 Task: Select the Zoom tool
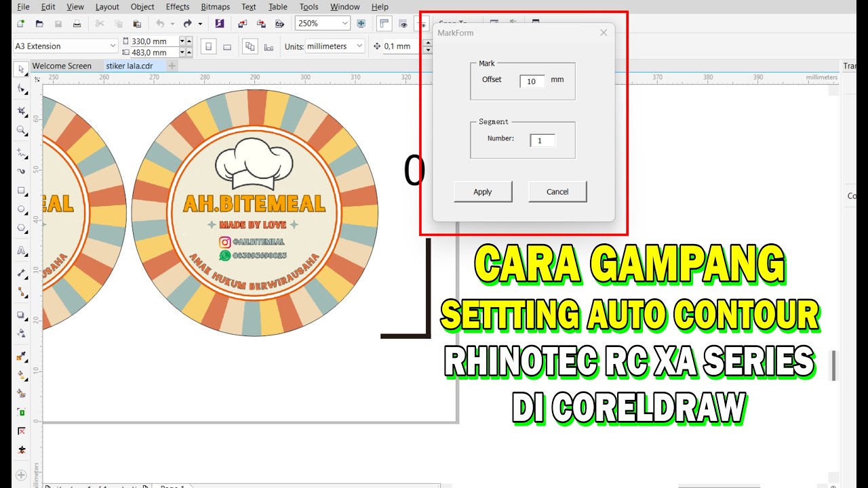pos(21,130)
